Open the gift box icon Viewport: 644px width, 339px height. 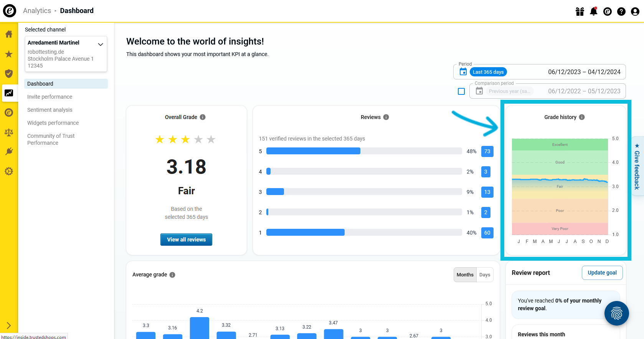point(580,12)
